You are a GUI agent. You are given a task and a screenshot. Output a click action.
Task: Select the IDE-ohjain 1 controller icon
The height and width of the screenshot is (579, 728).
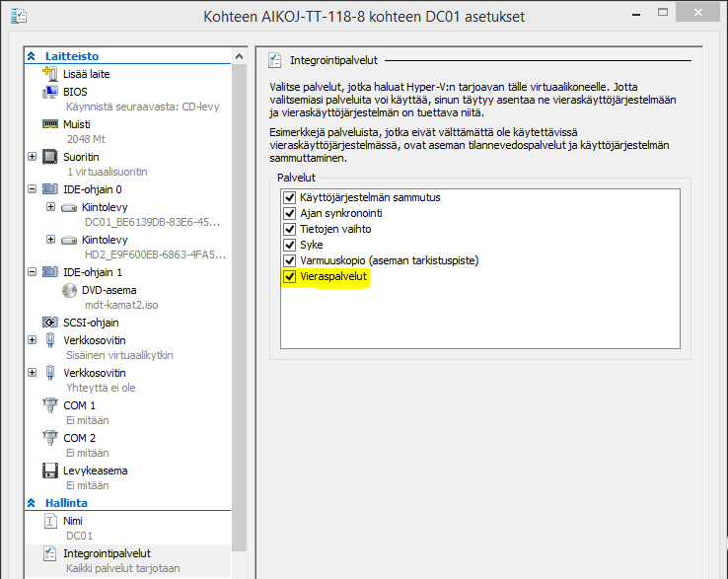49,272
